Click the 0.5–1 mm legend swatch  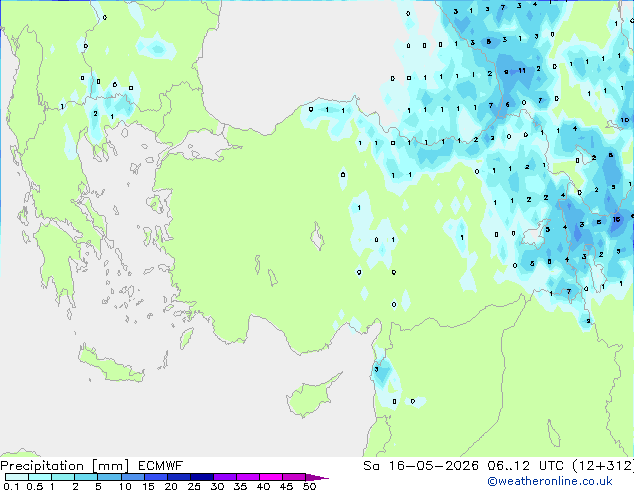pos(40,477)
